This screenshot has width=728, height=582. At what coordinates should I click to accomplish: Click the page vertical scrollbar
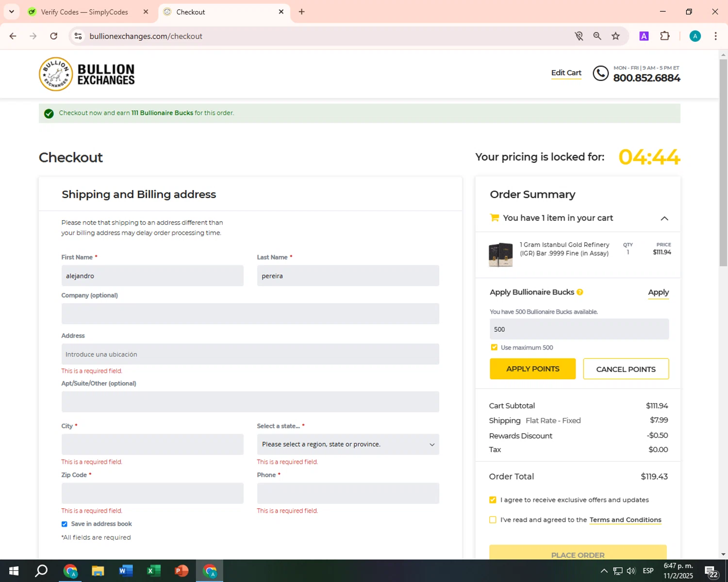tap(723, 162)
